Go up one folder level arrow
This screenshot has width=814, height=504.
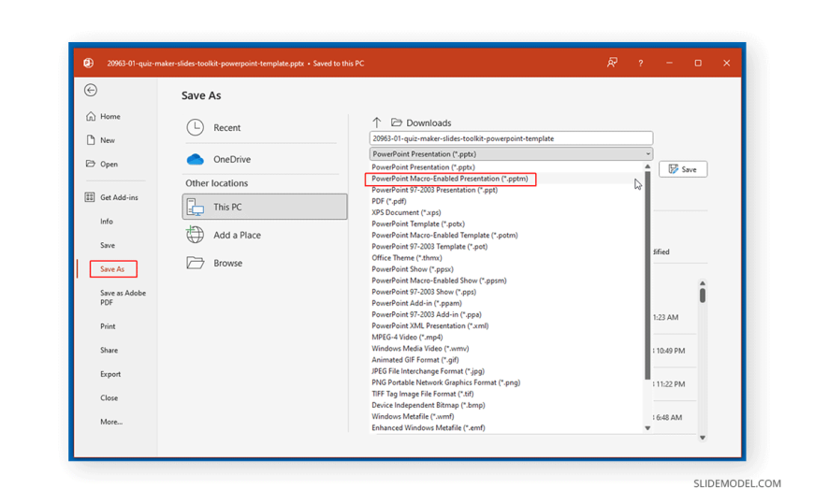[x=377, y=122]
